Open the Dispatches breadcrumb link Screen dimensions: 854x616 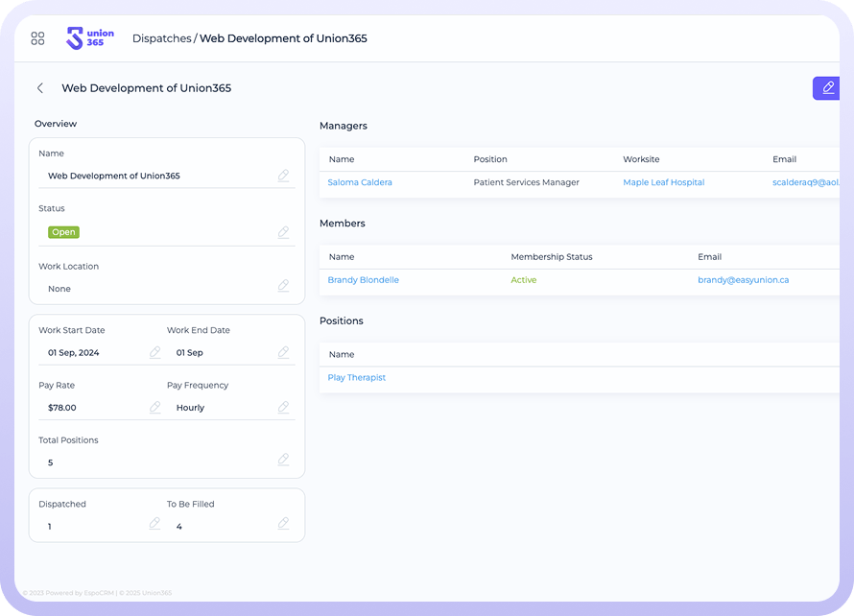(x=161, y=38)
